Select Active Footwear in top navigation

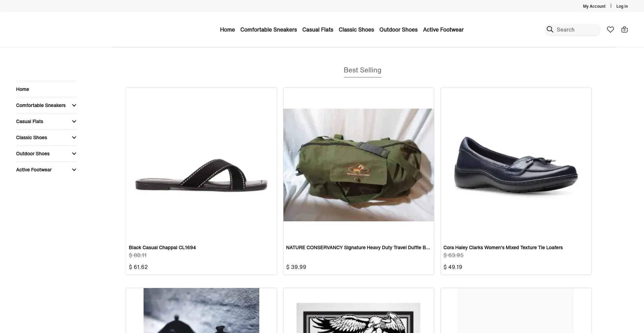coord(443,30)
